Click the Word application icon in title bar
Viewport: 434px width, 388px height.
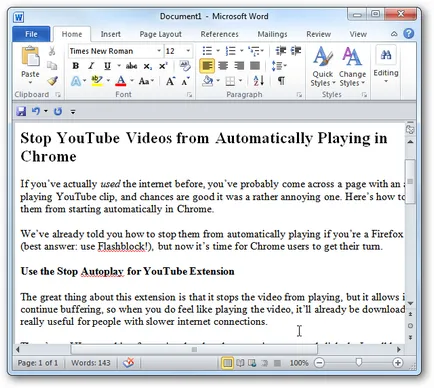click(x=19, y=17)
